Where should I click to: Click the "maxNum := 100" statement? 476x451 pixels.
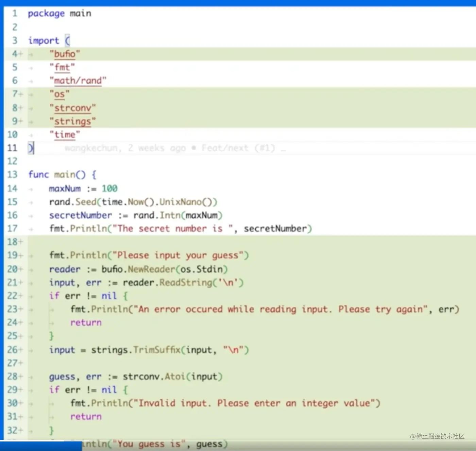pyautogui.click(x=83, y=188)
